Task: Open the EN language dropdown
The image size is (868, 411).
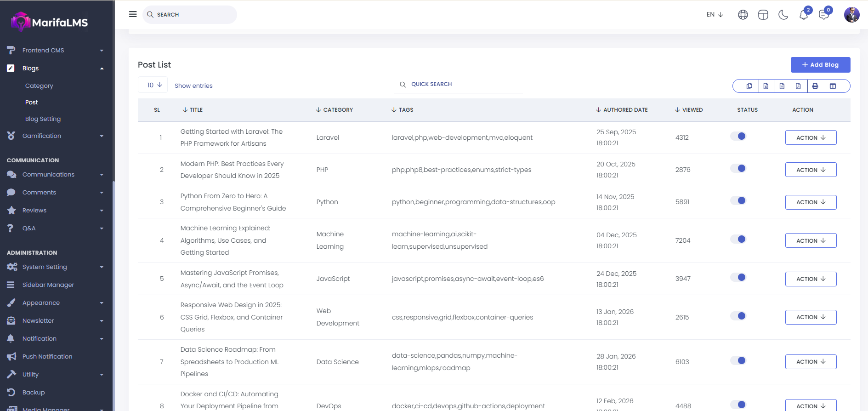Action: (715, 15)
